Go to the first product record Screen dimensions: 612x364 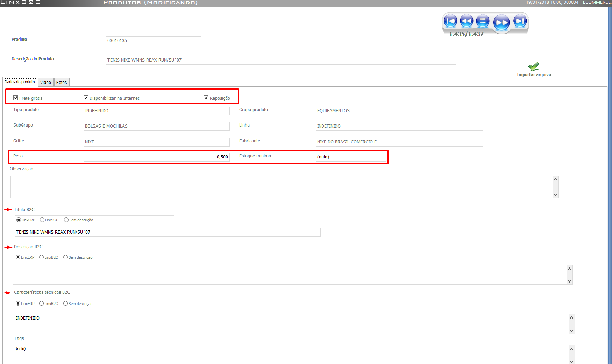[x=450, y=21]
